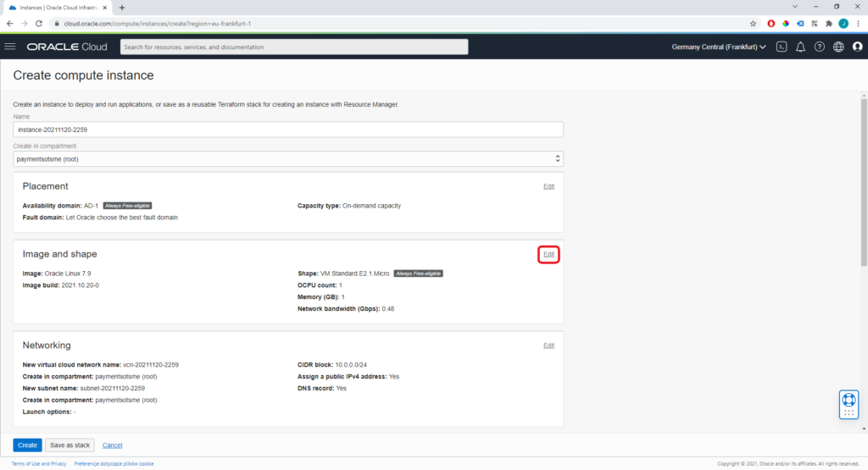Click the Cancel link
This screenshot has width=868, height=470.
click(x=113, y=445)
